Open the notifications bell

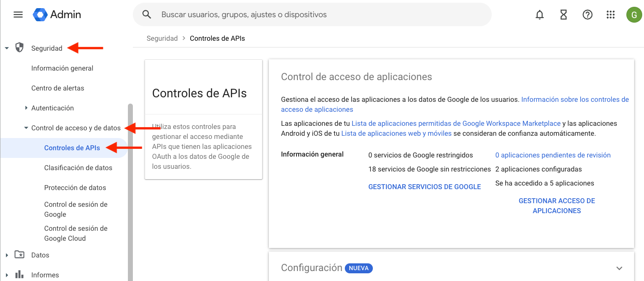539,14
